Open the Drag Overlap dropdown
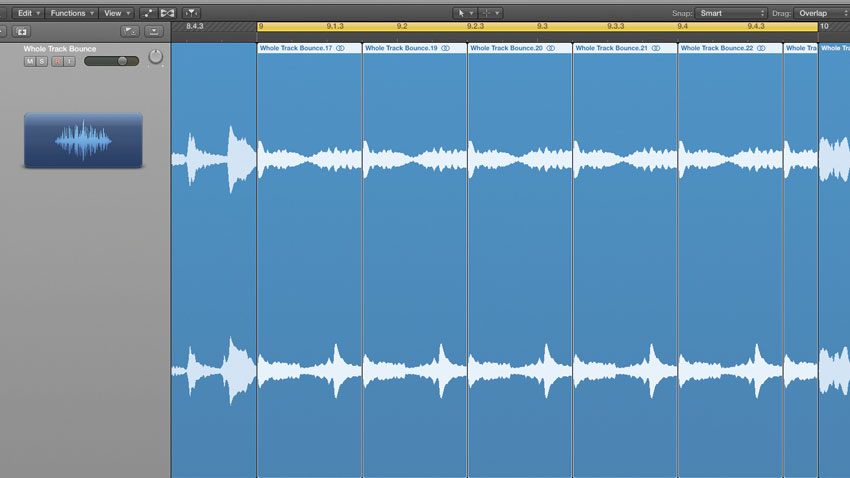This screenshot has height=478, width=850. pyautogui.click(x=822, y=13)
